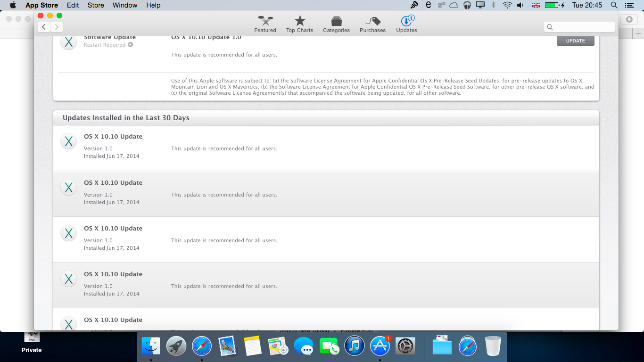
Task: Open the Mail stamp icon in the Dock
Action: point(227,346)
